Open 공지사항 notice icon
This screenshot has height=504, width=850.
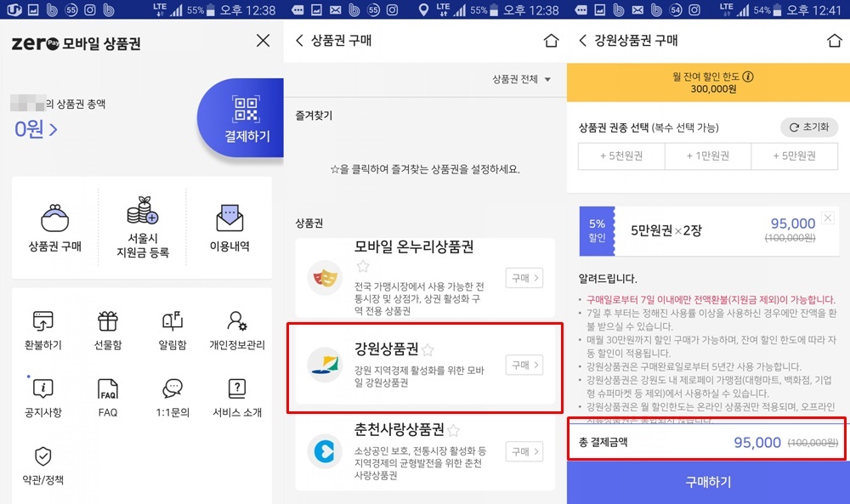42,388
